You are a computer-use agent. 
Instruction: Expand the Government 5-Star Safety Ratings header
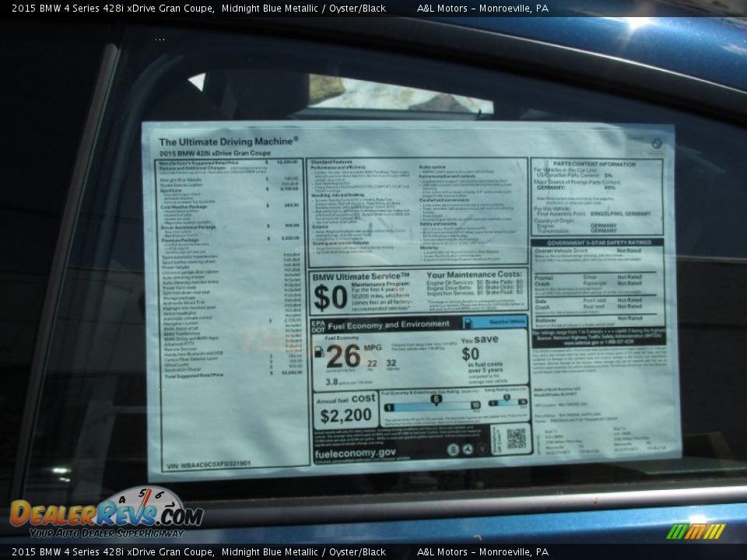pos(598,243)
